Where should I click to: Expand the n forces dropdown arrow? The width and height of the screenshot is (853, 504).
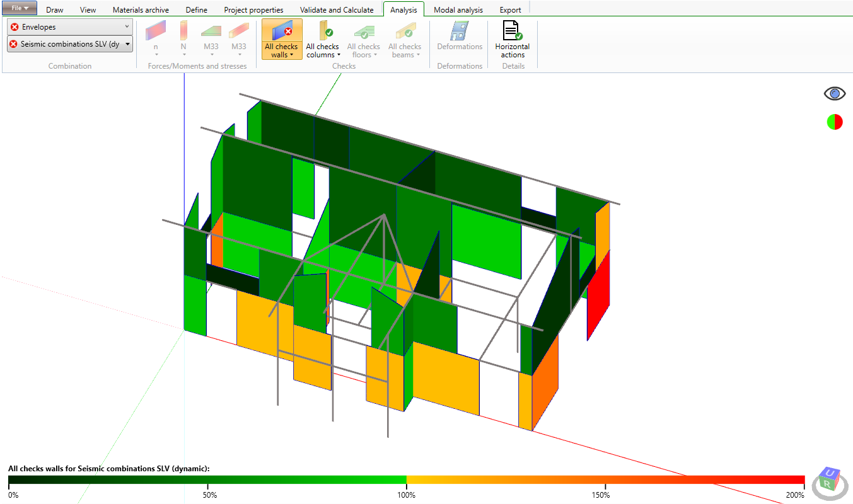pos(156,55)
